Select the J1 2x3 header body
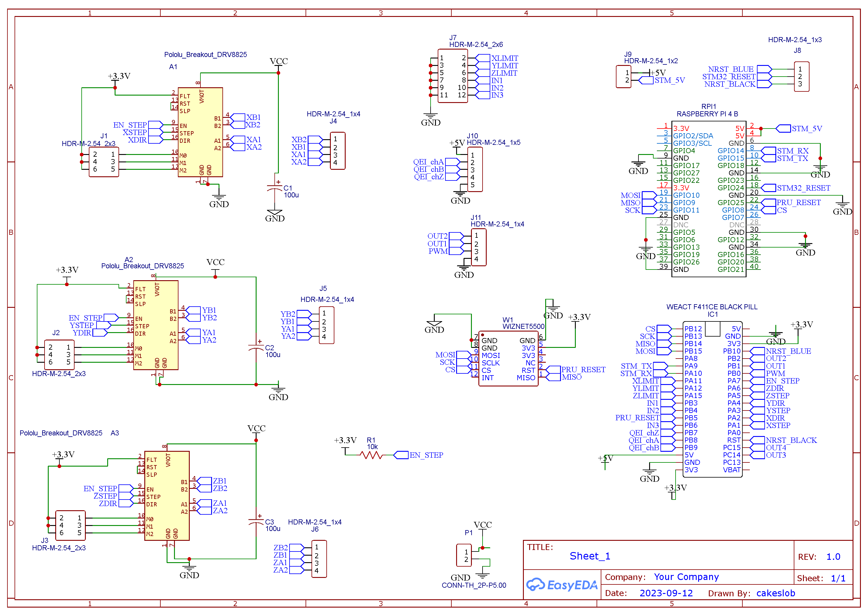 104,162
